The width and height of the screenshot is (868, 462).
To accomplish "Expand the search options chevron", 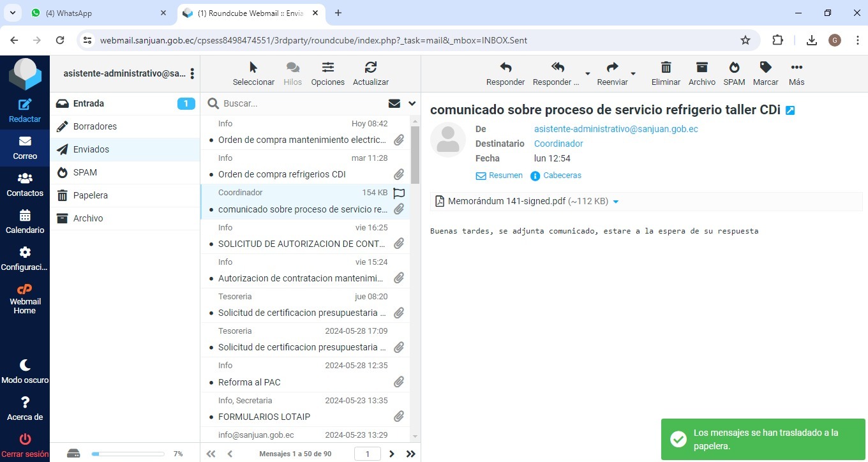I will point(412,103).
